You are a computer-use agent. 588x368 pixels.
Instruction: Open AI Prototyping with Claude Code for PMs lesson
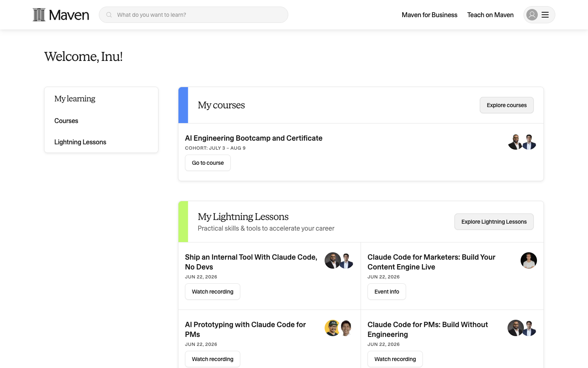(245, 330)
